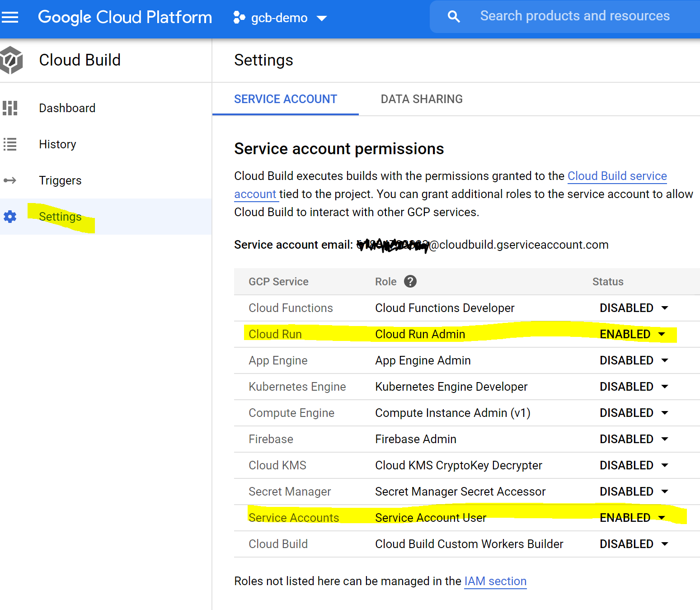The width and height of the screenshot is (700, 610).
Task: Open Service Accounts ENABLED status dropdown
Action: 633,518
